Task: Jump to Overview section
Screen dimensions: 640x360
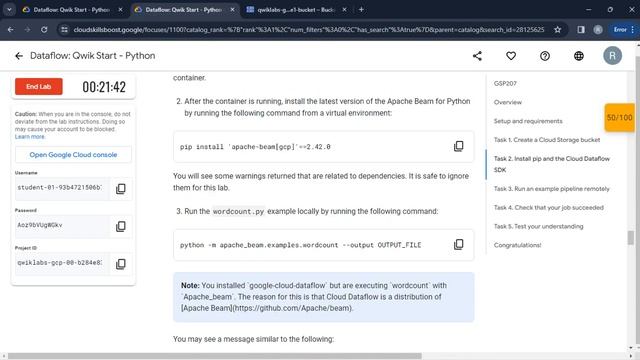Action: pyautogui.click(x=508, y=102)
